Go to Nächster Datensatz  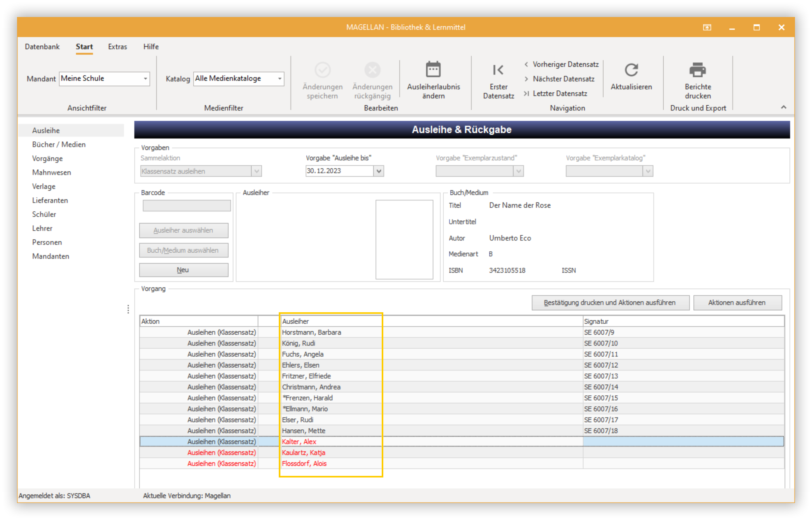[560, 79]
